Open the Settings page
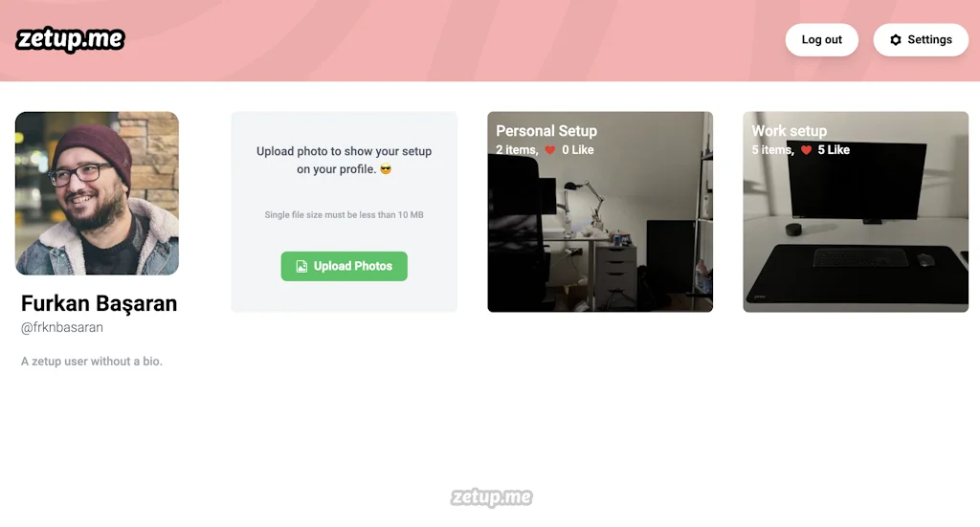 [x=921, y=40]
